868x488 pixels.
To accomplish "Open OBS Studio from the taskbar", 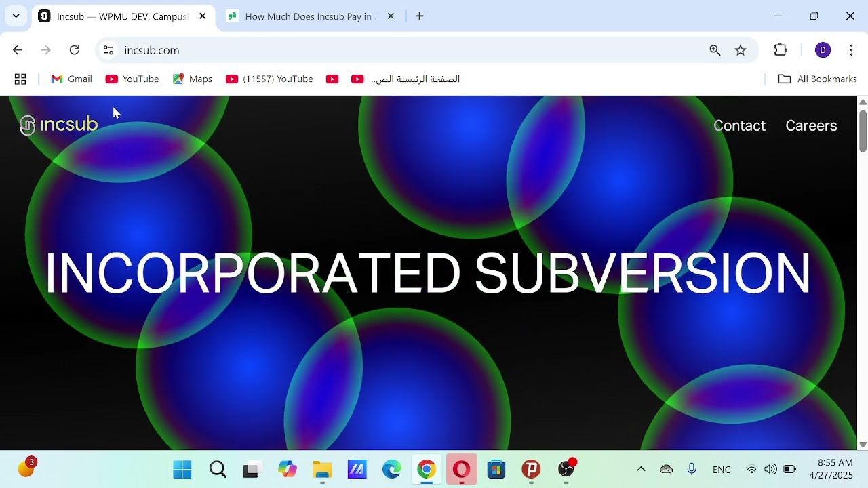I will point(566,469).
